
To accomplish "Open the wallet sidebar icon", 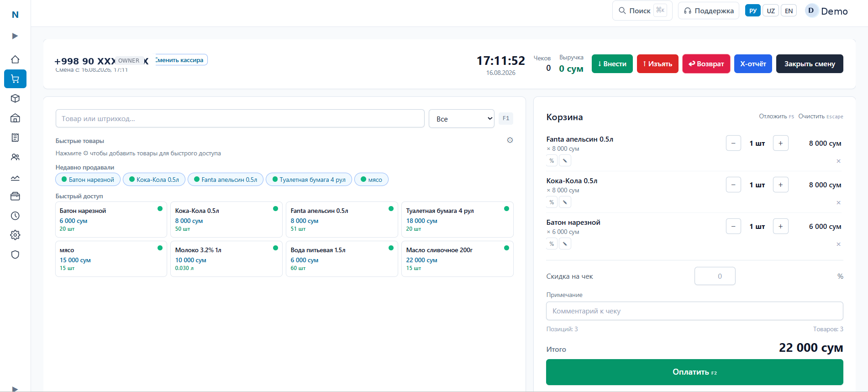I will [x=15, y=196].
